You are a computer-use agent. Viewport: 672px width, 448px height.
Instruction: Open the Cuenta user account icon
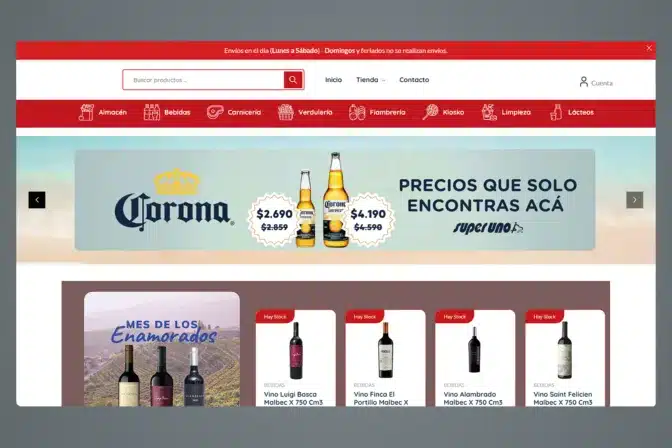(x=583, y=81)
